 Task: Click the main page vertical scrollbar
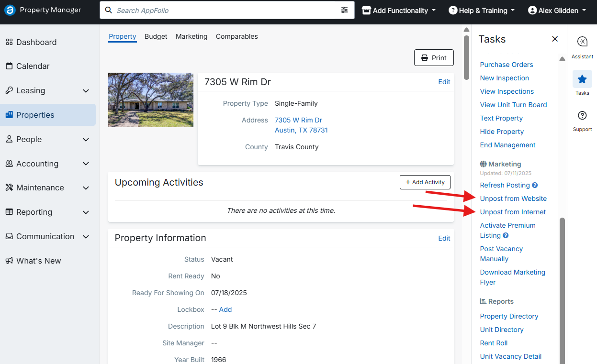(x=466, y=57)
